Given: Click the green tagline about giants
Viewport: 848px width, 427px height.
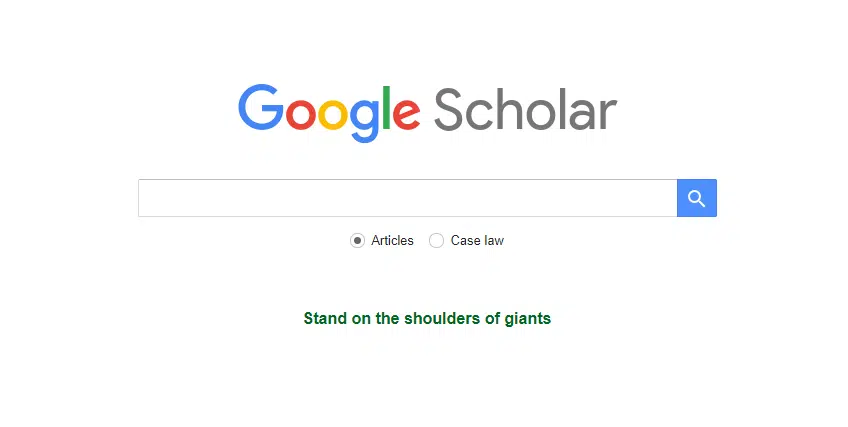Looking at the screenshot, I should (427, 318).
